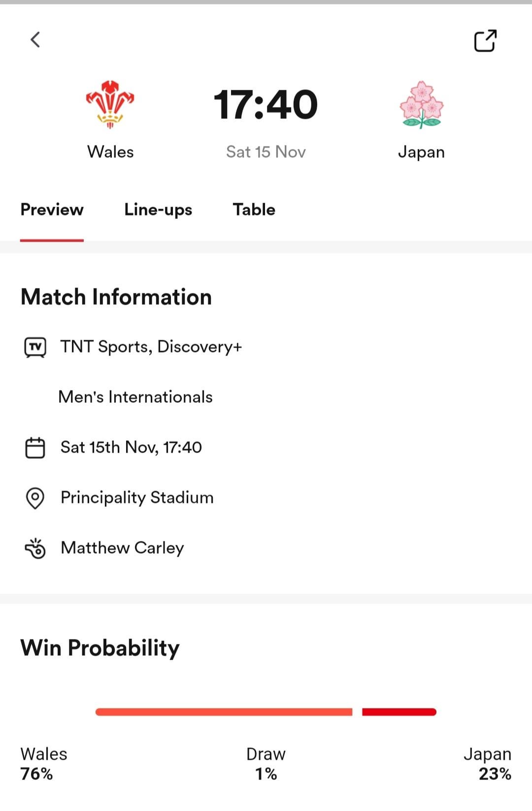
Task: Tap the Wales win probability bar
Action: click(x=224, y=712)
